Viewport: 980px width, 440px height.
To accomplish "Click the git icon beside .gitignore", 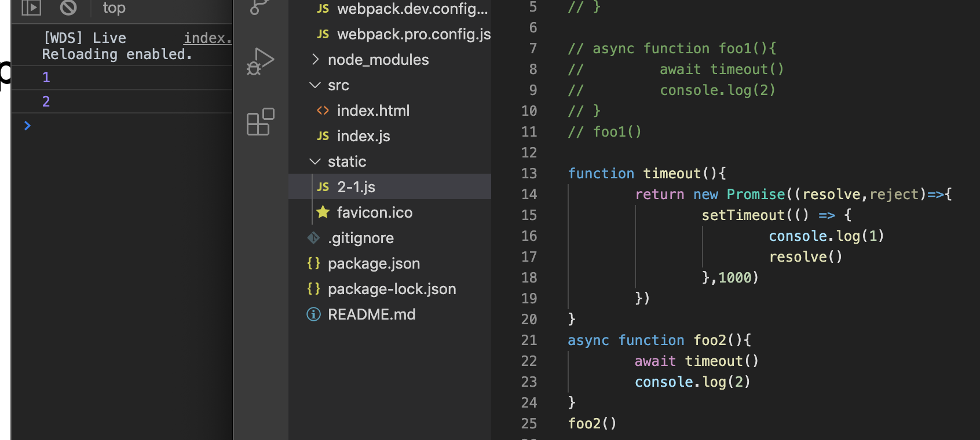I will coord(313,238).
